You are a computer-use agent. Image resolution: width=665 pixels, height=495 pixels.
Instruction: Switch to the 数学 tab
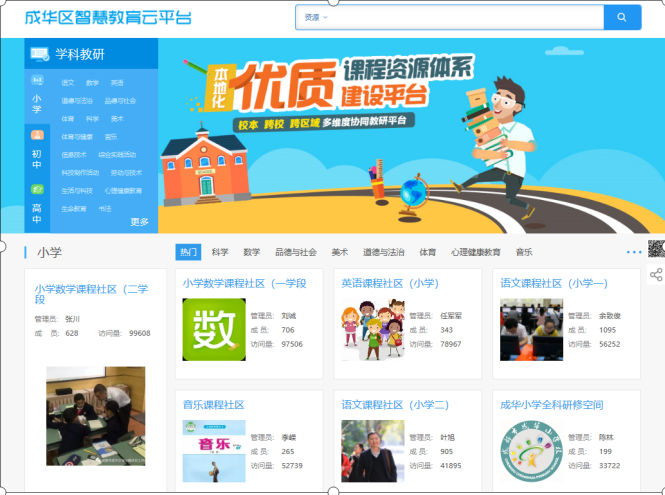251,252
